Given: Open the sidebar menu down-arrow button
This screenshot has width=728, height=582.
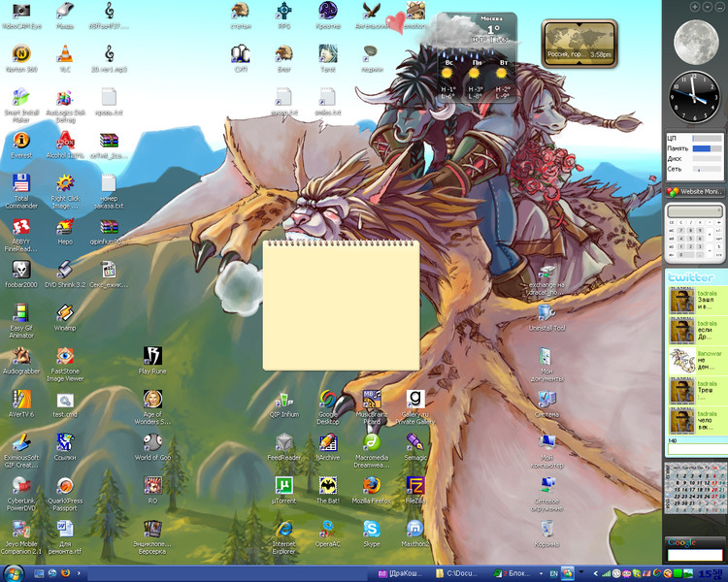Looking at the screenshot, I should tap(707, 7).
